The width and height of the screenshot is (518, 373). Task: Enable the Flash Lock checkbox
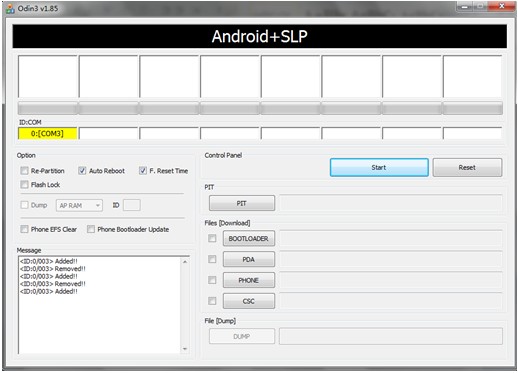point(24,184)
